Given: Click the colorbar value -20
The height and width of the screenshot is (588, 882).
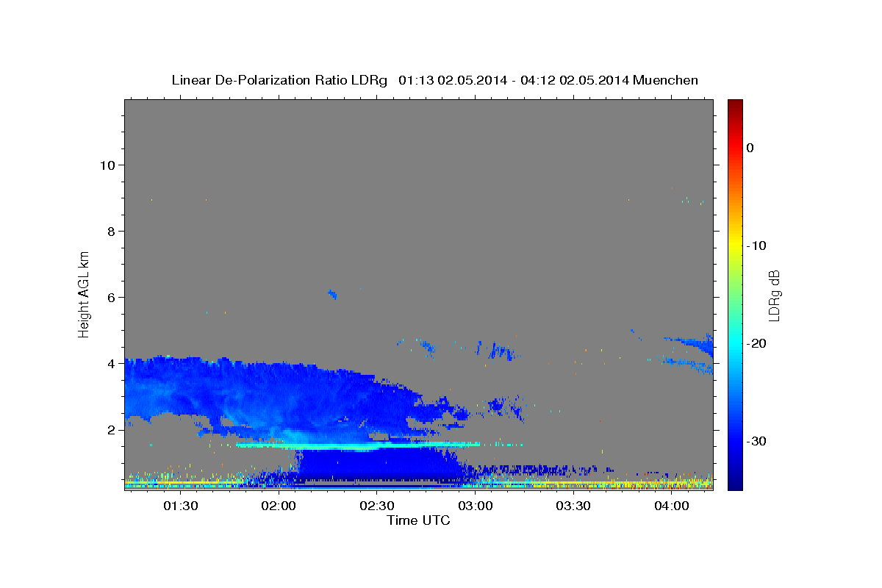Looking at the screenshot, I should click(x=756, y=343).
